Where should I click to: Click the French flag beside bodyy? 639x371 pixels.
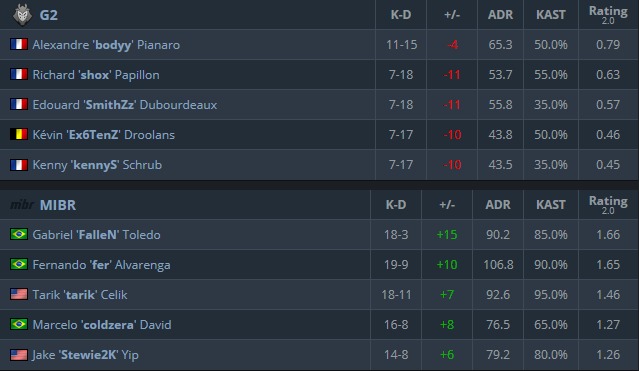pos(19,44)
